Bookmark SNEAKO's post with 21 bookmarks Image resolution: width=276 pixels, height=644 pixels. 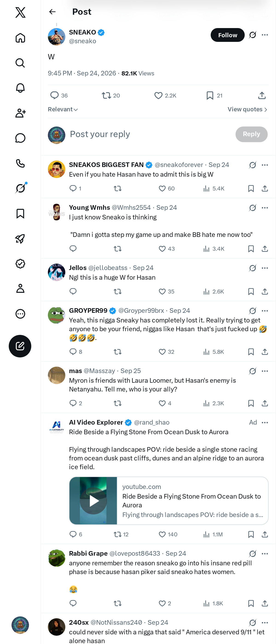click(214, 95)
